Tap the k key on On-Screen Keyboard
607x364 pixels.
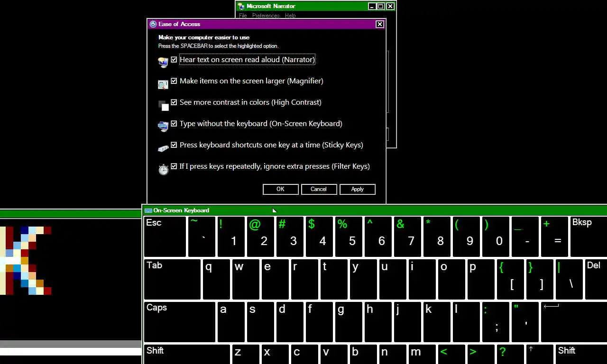coord(437,322)
